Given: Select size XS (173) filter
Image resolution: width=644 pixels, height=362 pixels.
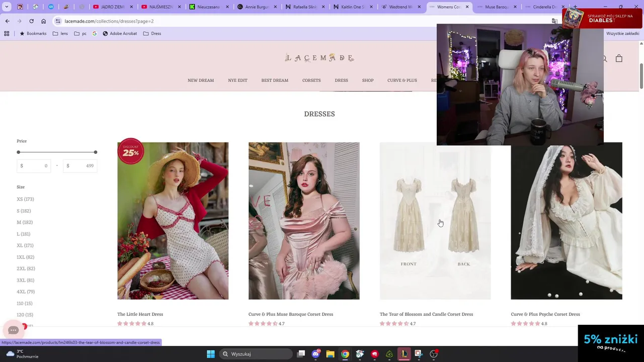Looking at the screenshot, I should tap(25, 199).
